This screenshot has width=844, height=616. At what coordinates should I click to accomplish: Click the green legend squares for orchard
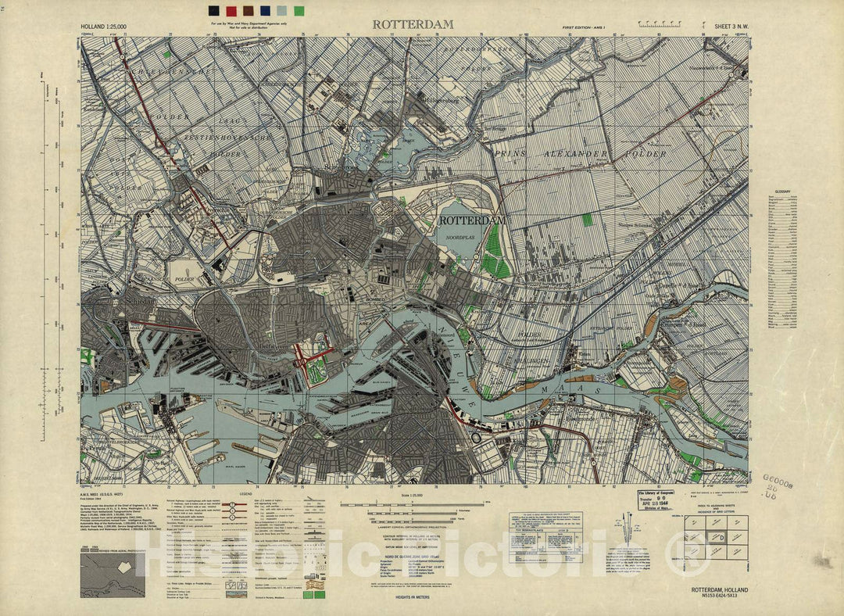(x=315, y=594)
